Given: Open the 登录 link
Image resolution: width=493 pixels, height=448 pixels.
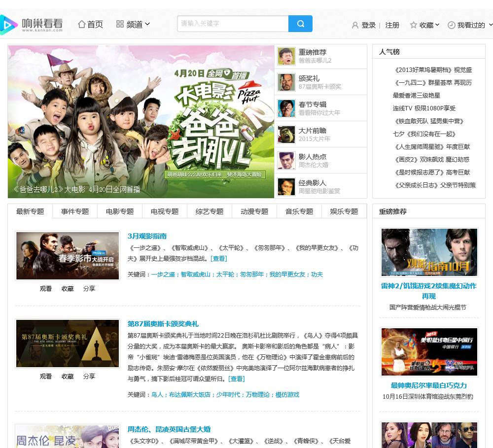Looking at the screenshot, I should [368, 25].
